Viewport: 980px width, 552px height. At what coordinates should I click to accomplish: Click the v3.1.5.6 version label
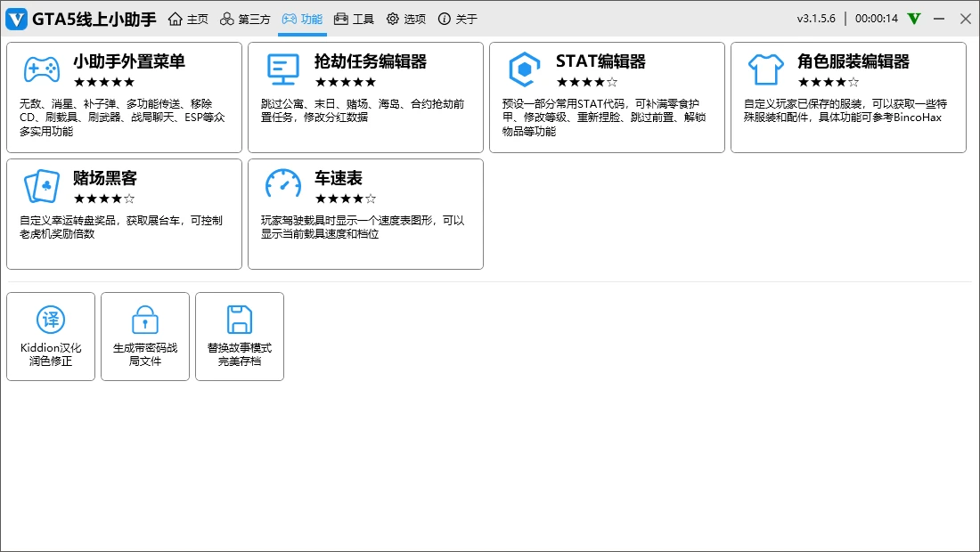click(816, 19)
